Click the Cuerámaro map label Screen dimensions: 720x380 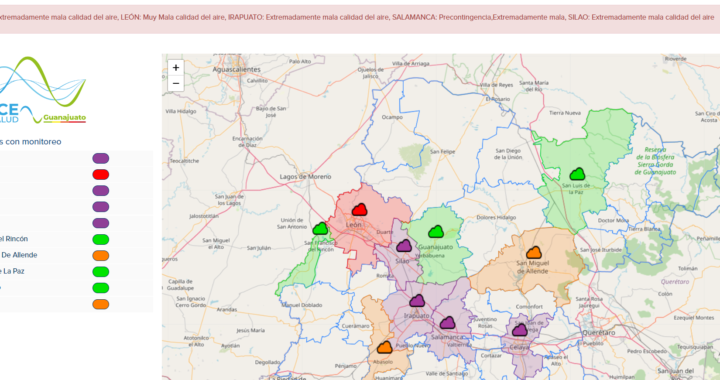point(355,326)
